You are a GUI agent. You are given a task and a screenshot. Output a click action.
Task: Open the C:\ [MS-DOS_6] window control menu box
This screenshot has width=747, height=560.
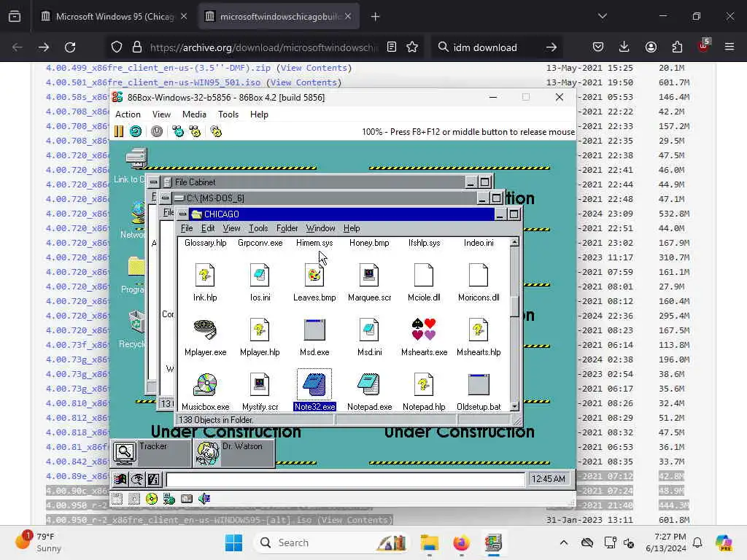point(165,198)
